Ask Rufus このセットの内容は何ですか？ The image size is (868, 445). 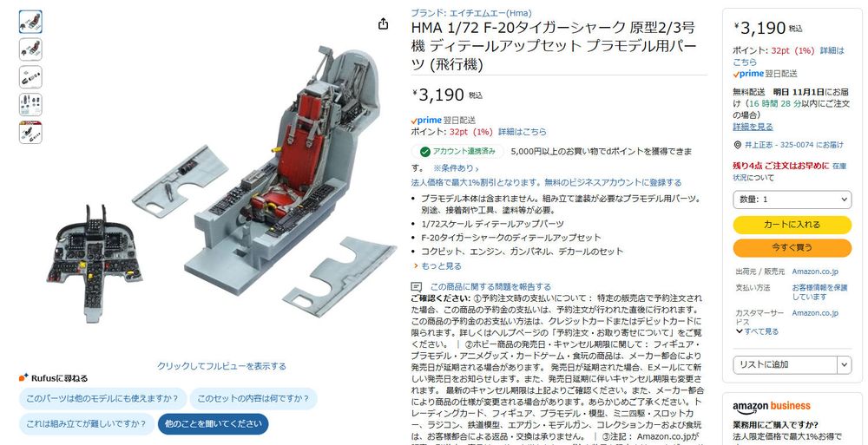253,398
